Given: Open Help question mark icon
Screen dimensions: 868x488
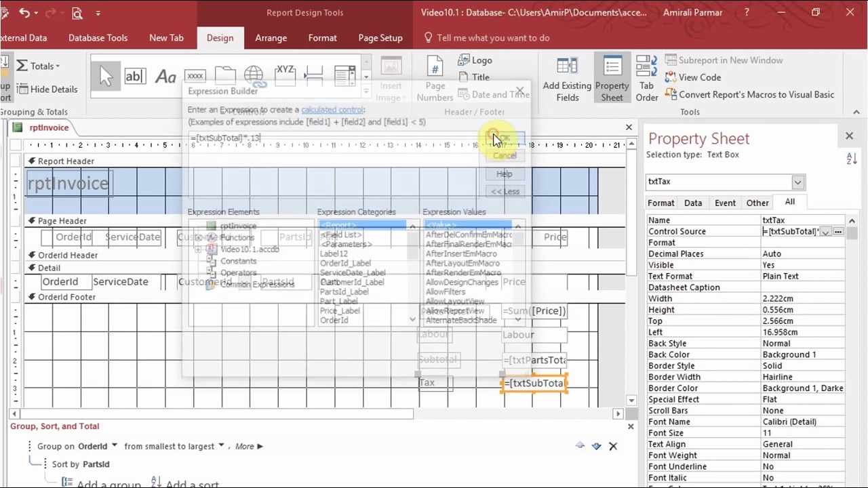Looking at the screenshot, I should pyautogui.click(x=747, y=12).
